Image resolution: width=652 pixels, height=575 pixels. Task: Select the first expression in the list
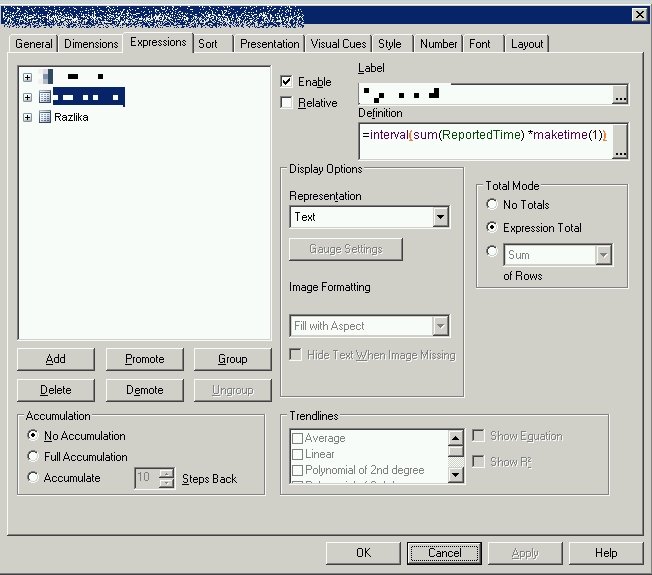tap(79, 77)
